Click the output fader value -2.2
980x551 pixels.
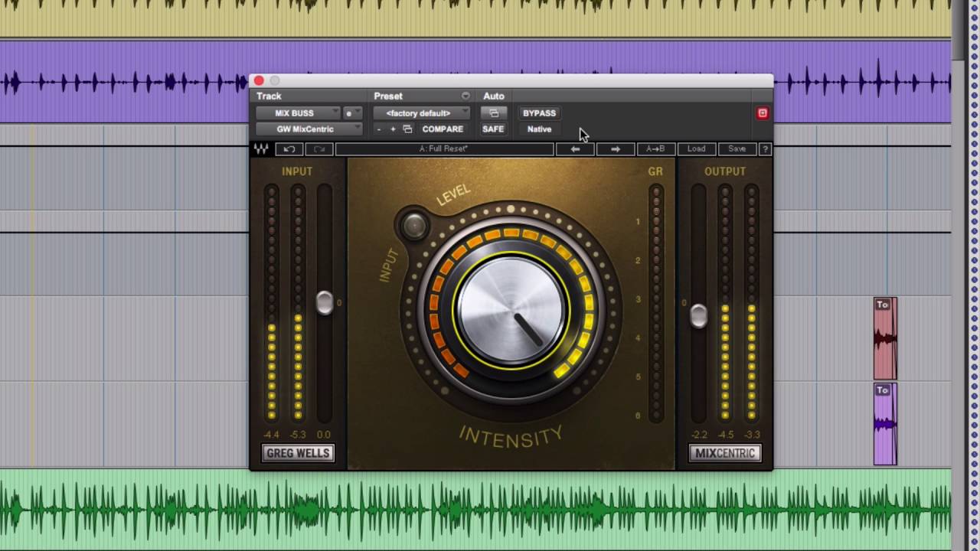(x=699, y=435)
